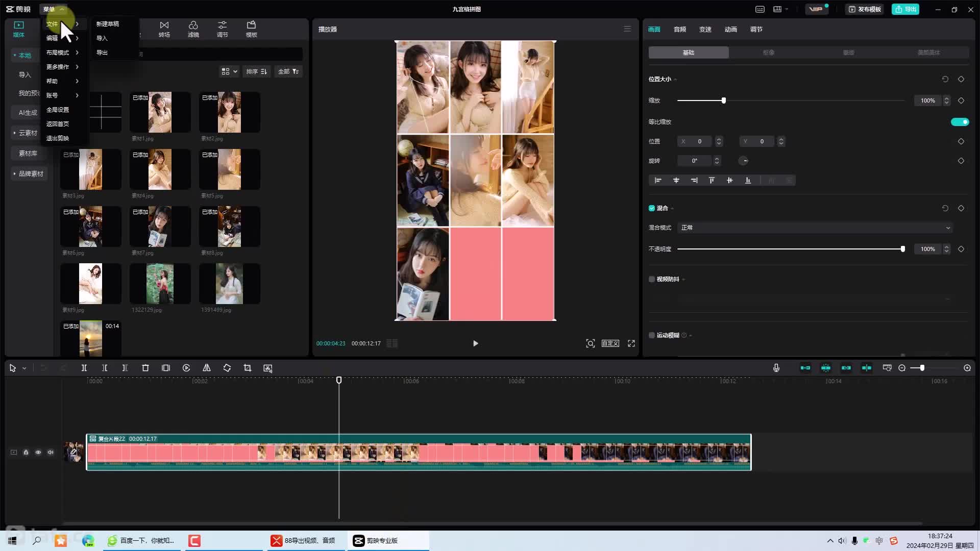
Task: Click the 发布模板 publish template button
Action: (x=865, y=9)
